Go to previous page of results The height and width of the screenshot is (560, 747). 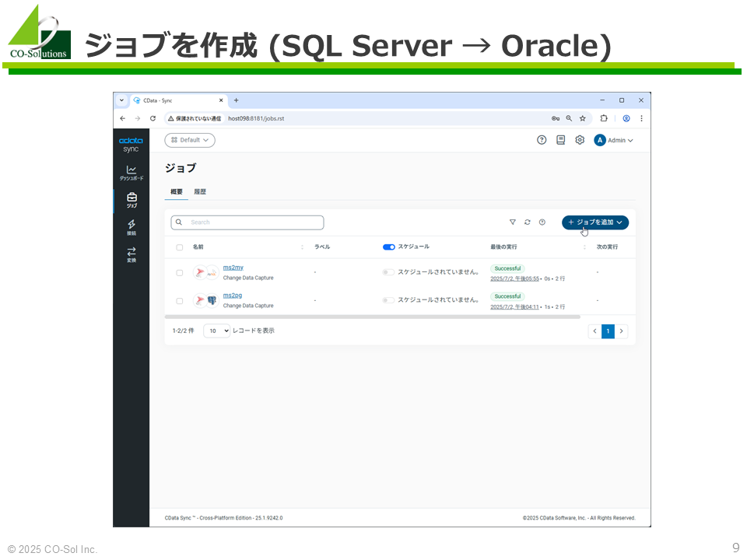click(594, 331)
